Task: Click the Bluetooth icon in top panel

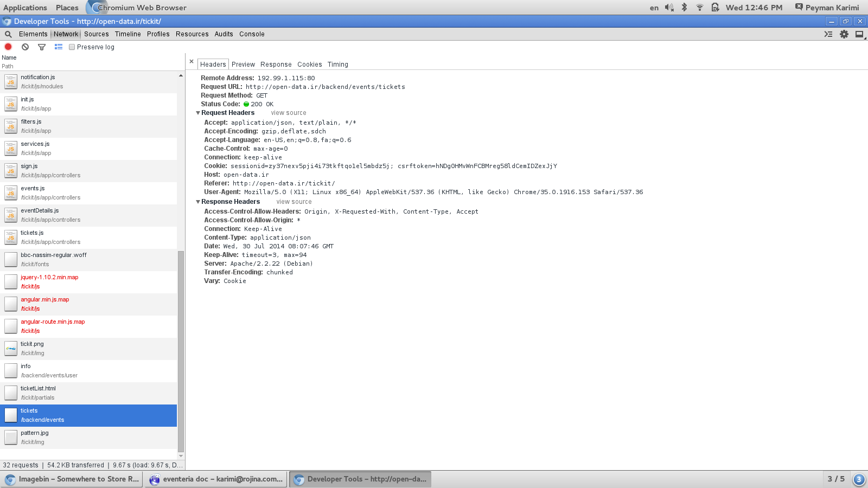Action: click(685, 8)
